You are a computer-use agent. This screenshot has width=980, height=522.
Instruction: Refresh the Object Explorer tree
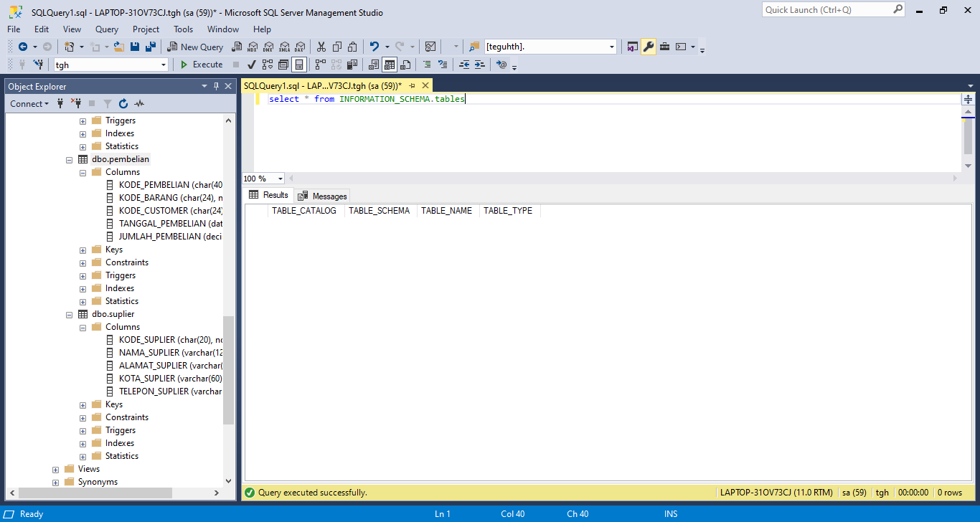coord(122,103)
